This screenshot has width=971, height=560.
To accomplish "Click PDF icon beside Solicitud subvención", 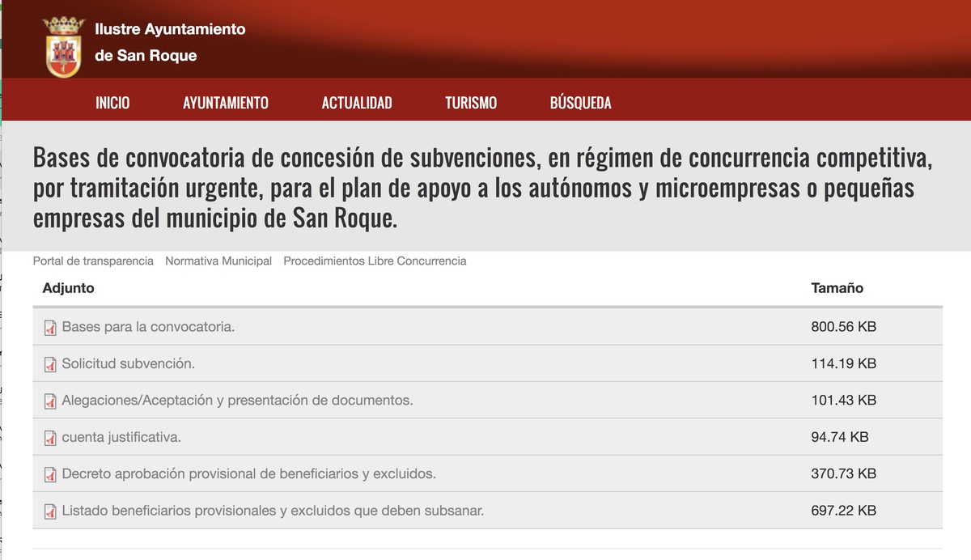I will coord(50,364).
